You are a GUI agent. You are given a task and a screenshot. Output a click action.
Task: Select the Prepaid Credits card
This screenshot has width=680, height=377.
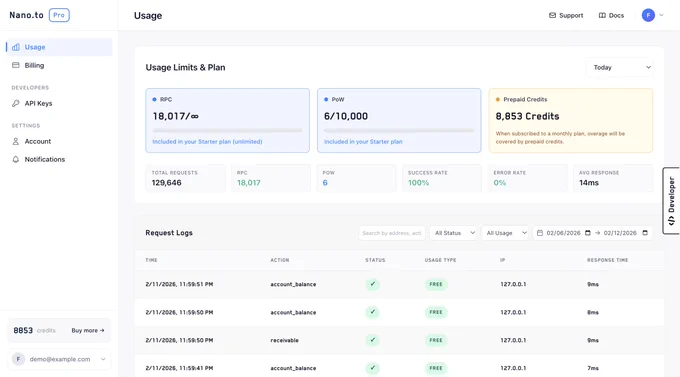[571, 121]
